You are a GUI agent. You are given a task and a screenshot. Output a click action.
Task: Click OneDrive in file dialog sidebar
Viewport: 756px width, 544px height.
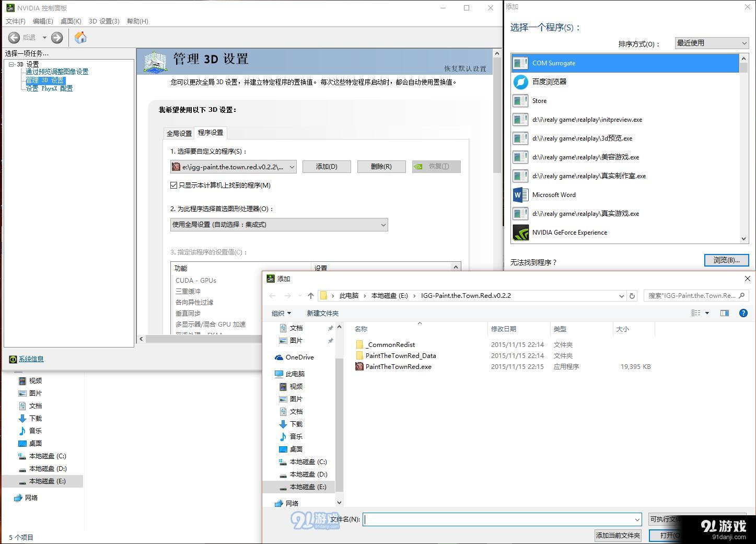click(x=299, y=357)
